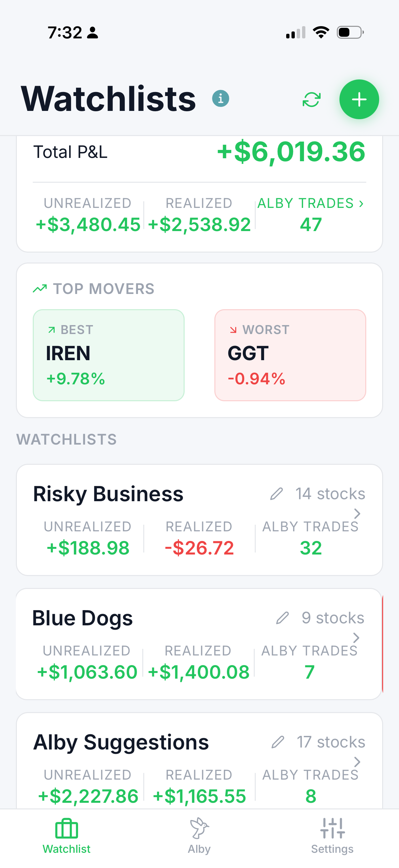Open the Risky Business watchlist title
Viewport: 399px width, 868px height.
[108, 494]
